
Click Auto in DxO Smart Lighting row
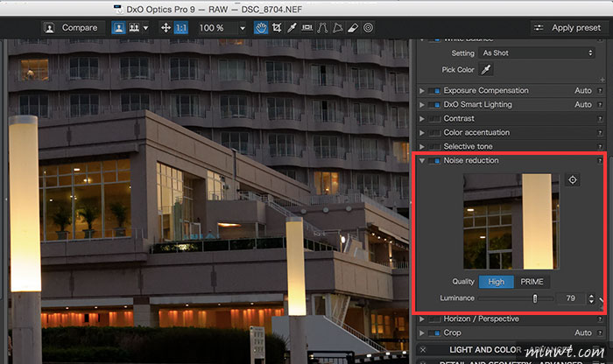pos(583,105)
